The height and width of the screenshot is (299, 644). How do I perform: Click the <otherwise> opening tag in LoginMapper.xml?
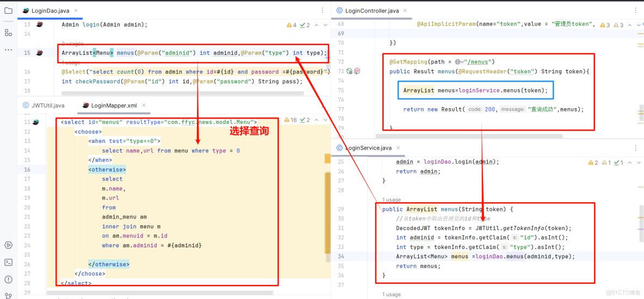coord(107,169)
